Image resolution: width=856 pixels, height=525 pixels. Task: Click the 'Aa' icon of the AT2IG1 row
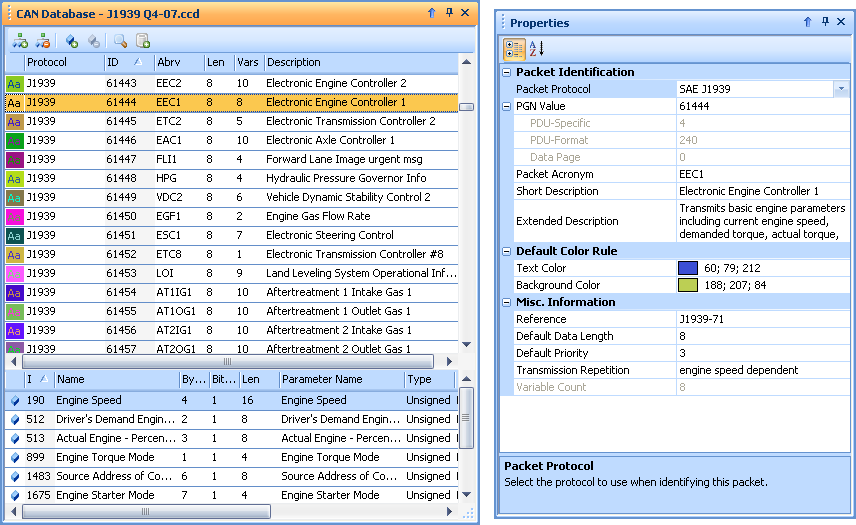(x=14, y=331)
